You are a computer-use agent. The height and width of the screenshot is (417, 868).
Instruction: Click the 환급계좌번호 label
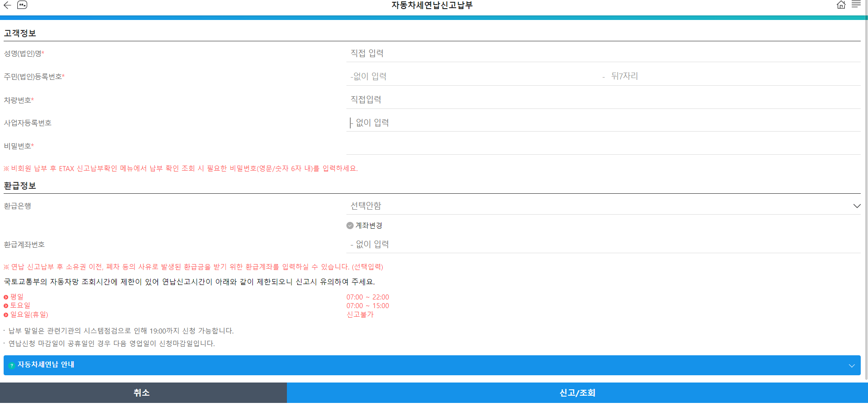24,245
